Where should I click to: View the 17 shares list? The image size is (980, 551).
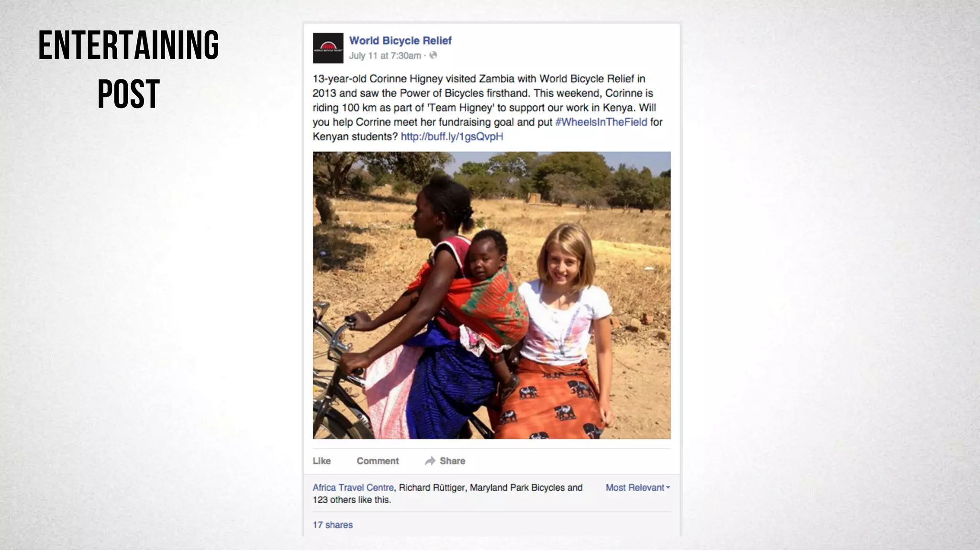coord(333,525)
